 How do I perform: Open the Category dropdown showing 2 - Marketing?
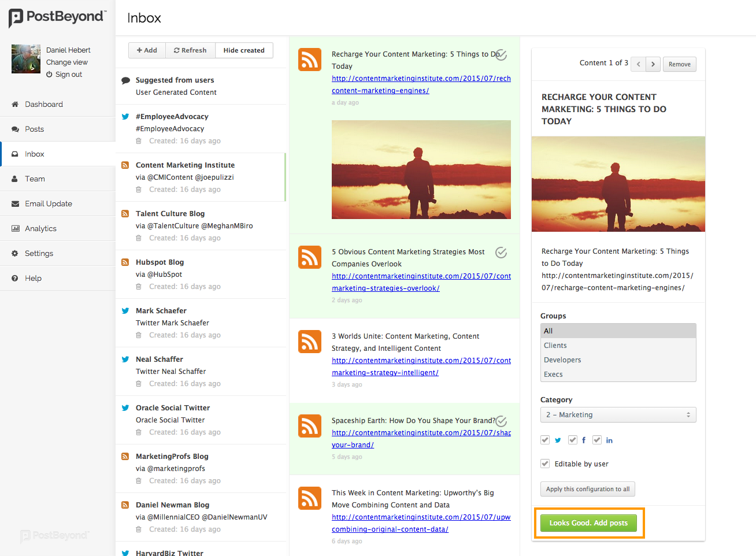point(618,414)
